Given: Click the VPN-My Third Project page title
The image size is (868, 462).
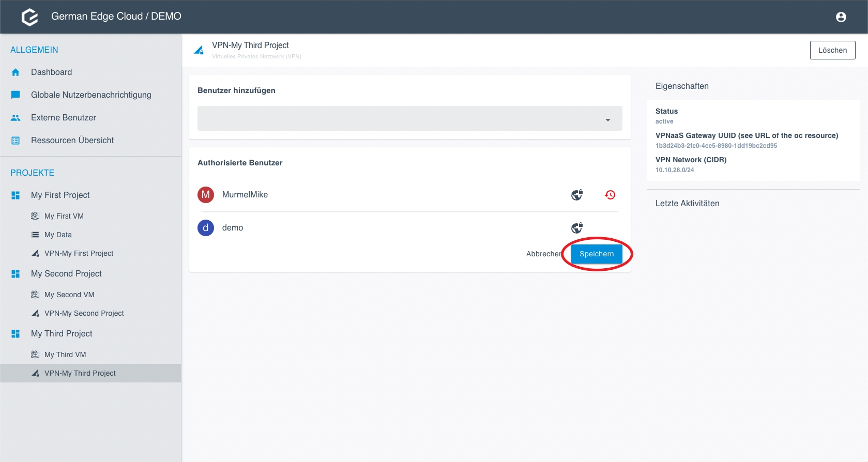Looking at the screenshot, I should point(250,45).
